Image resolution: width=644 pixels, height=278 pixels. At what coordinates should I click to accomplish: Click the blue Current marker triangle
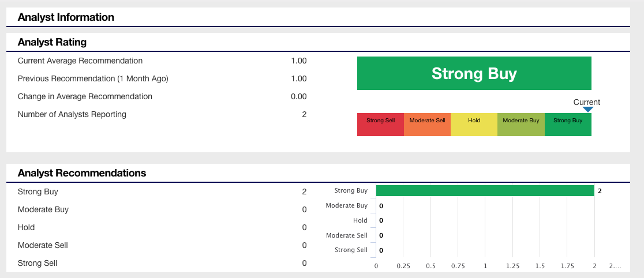coord(588,110)
